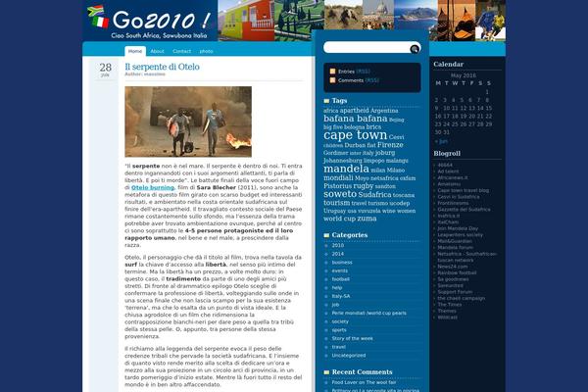Click the search magnifier button
This screenshot has height=392, width=588.
click(x=415, y=49)
